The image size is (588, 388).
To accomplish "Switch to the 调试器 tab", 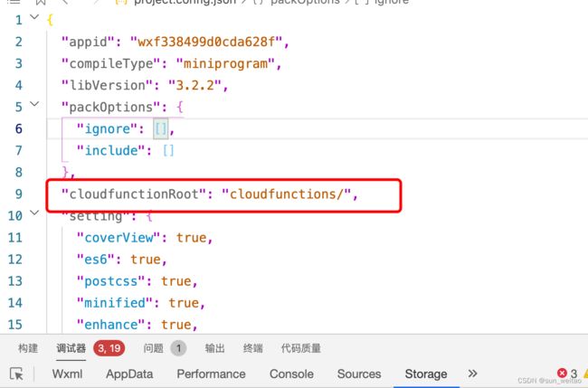I will [x=71, y=348].
